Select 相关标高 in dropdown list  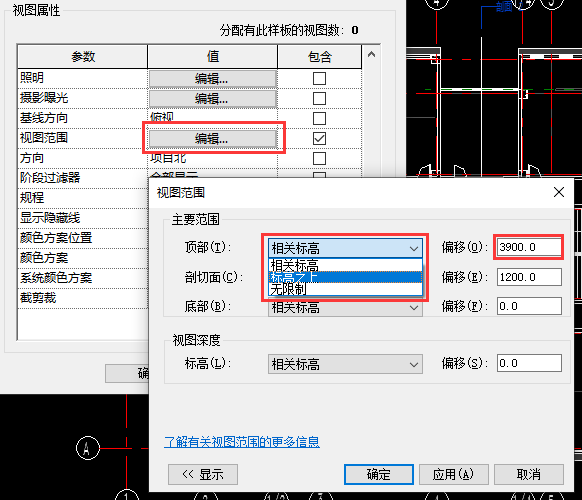pos(345,265)
